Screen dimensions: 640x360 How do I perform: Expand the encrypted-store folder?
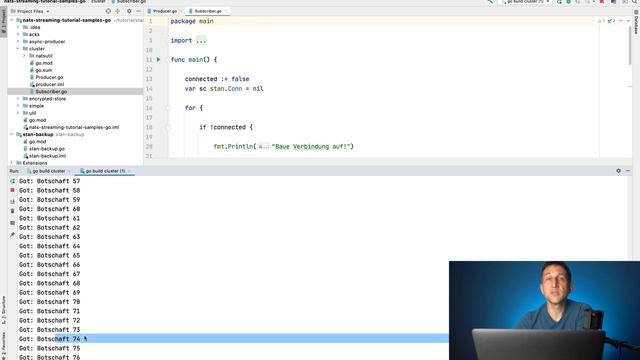click(x=18, y=99)
